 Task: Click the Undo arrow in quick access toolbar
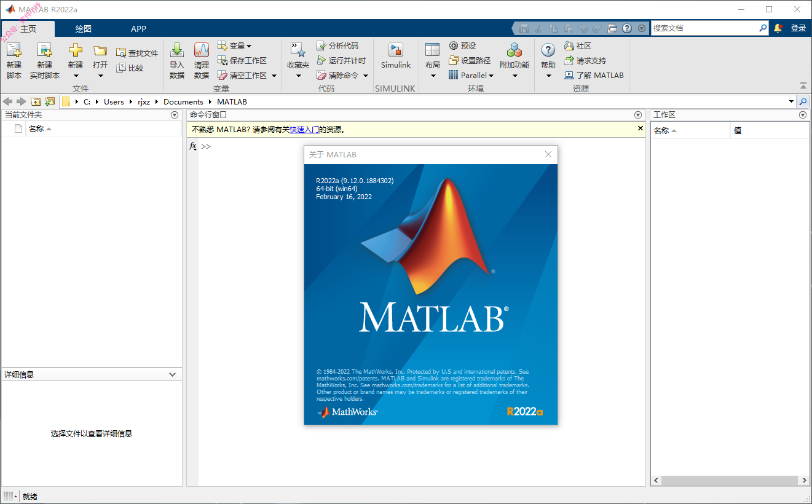tap(583, 28)
